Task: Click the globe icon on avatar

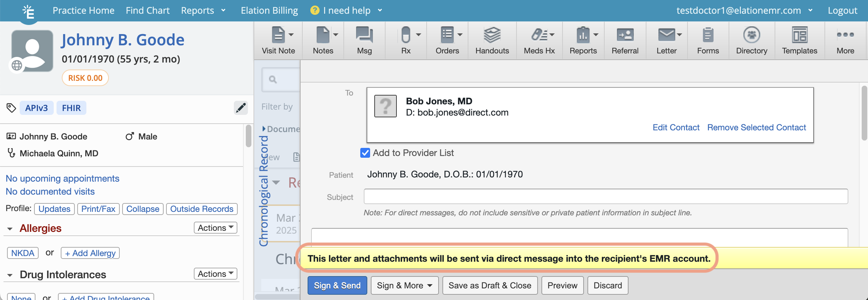Action: [17, 65]
